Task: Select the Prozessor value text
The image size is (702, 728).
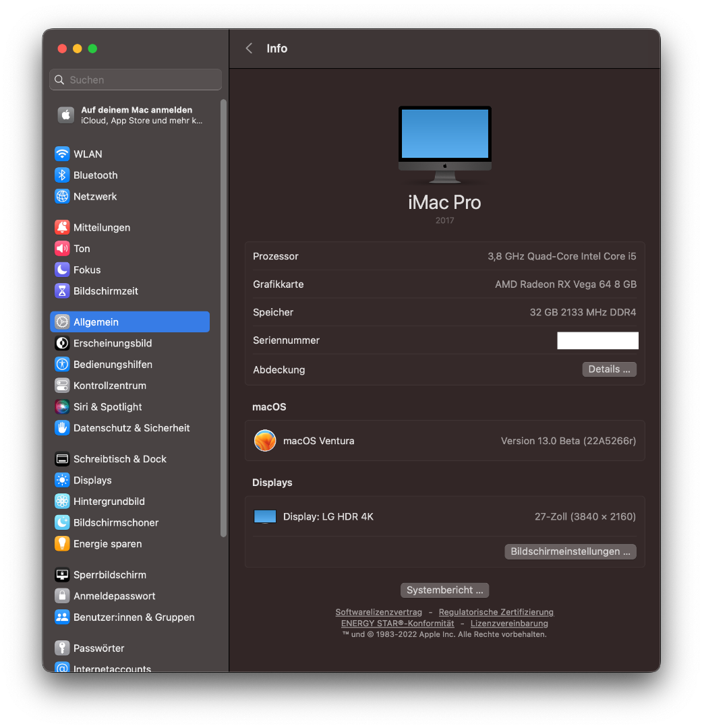Action: tap(562, 256)
